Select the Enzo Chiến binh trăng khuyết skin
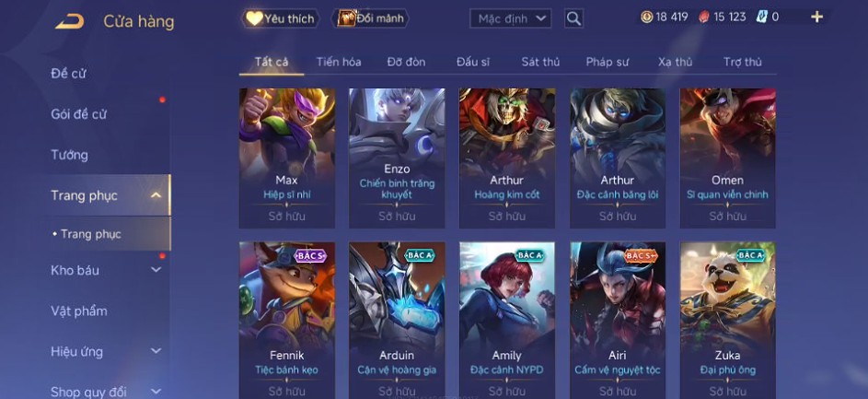868x399 pixels. 397,158
